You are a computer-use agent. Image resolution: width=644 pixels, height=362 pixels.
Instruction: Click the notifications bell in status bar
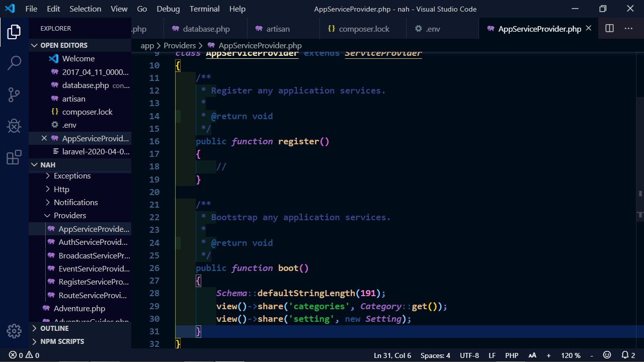coord(628,355)
